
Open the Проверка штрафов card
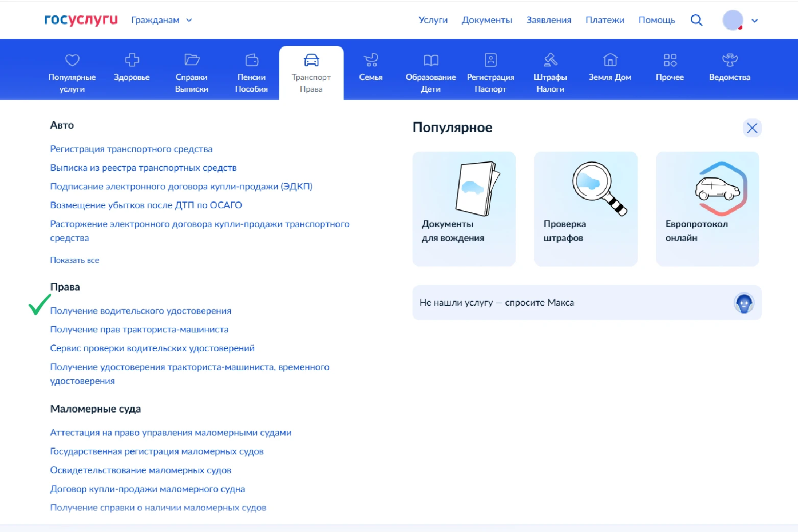[x=586, y=209]
